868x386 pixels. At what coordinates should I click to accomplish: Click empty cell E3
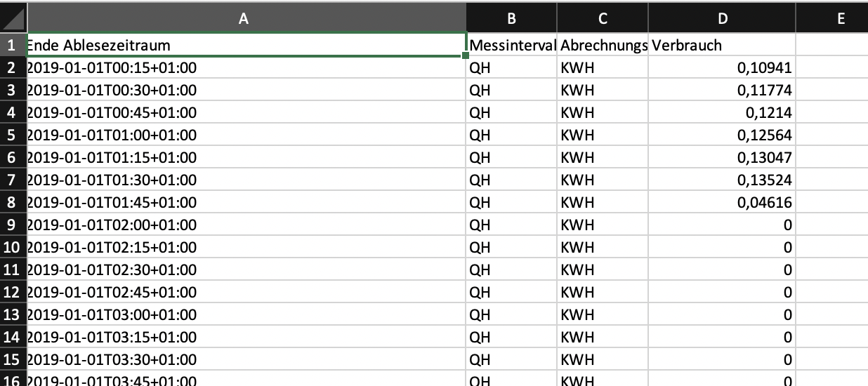pyautogui.click(x=832, y=90)
